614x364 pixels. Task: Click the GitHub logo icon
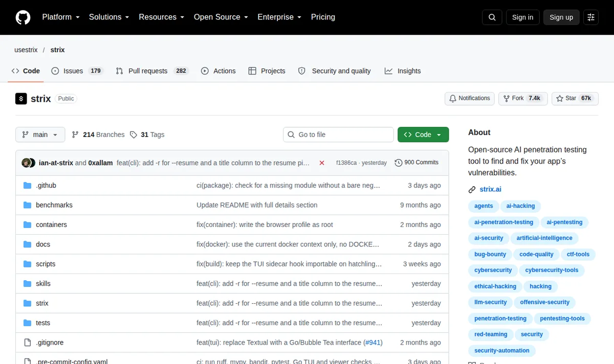click(23, 17)
